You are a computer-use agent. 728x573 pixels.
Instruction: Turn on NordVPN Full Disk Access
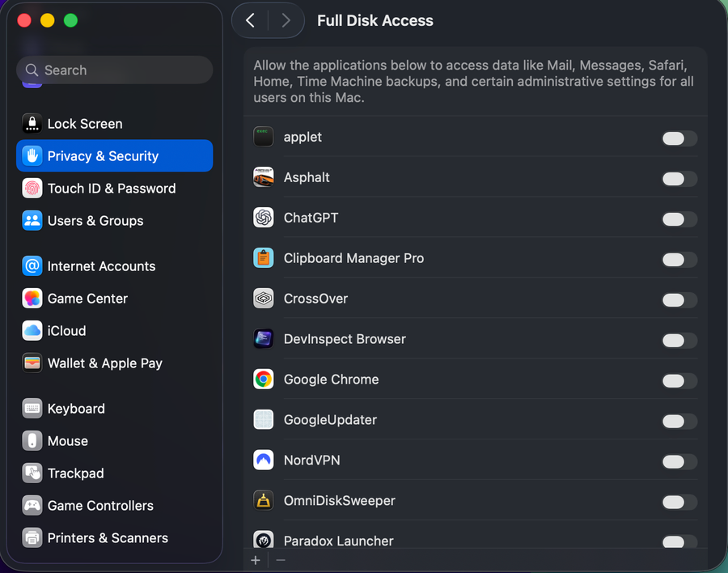pos(679,462)
